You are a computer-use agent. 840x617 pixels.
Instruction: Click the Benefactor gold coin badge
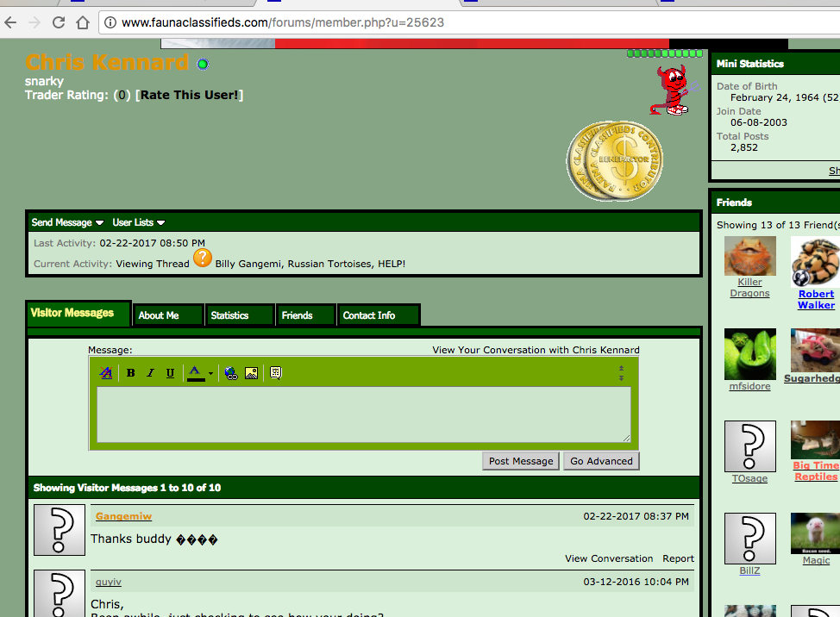pyautogui.click(x=615, y=161)
